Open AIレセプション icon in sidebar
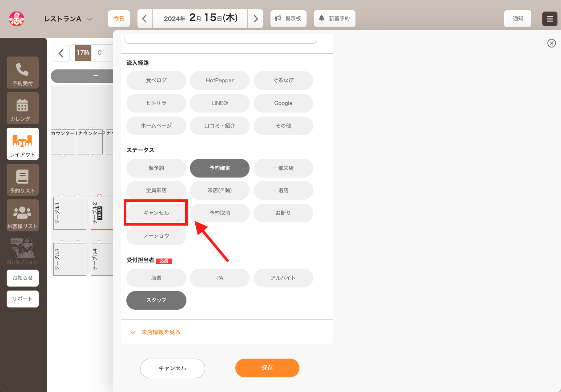The height and width of the screenshot is (392, 561). [x=22, y=251]
